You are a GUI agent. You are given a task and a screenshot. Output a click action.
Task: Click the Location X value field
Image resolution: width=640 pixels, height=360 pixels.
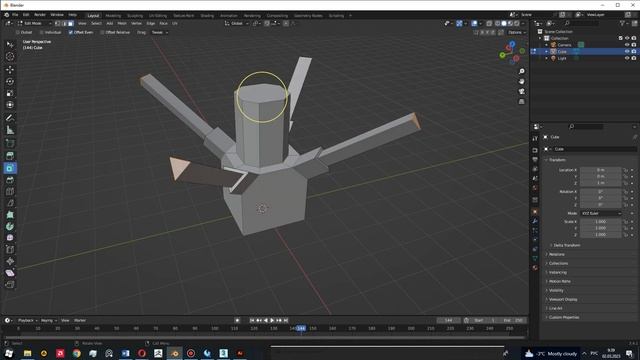tap(600, 170)
